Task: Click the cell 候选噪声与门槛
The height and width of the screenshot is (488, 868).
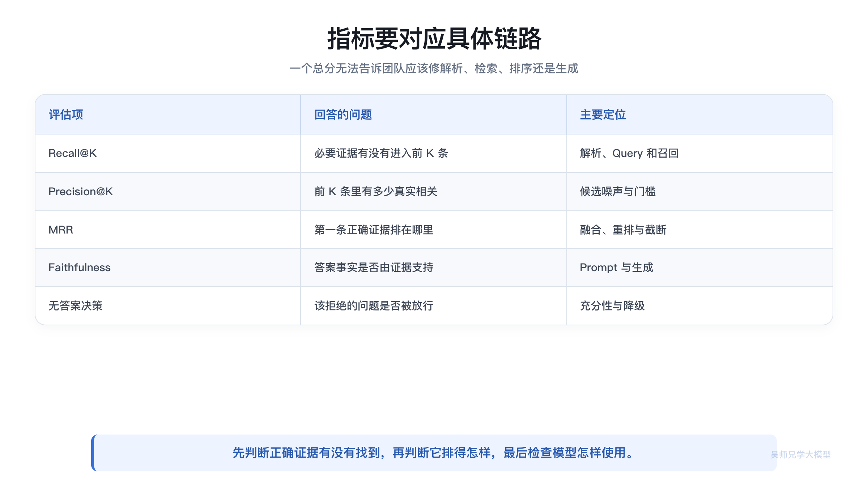Action: [x=700, y=192]
